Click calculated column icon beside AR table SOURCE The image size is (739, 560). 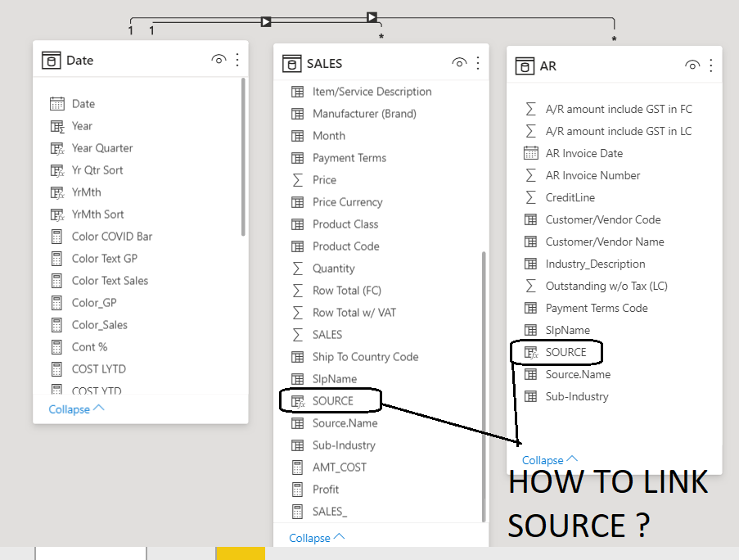tap(530, 352)
